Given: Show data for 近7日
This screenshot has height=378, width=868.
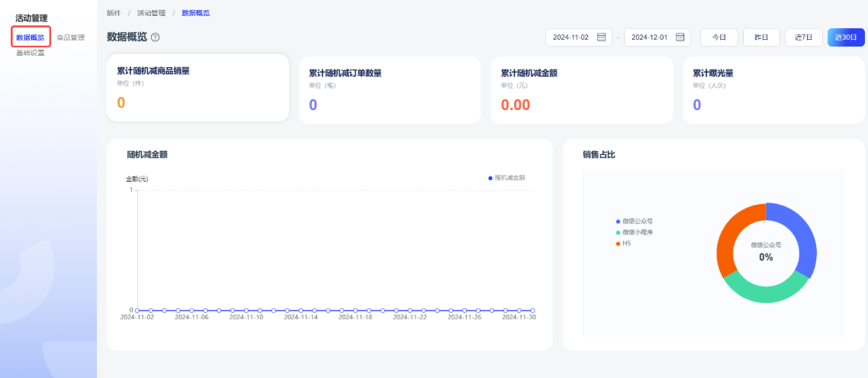Looking at the screenshot, I should pos(804,37).
